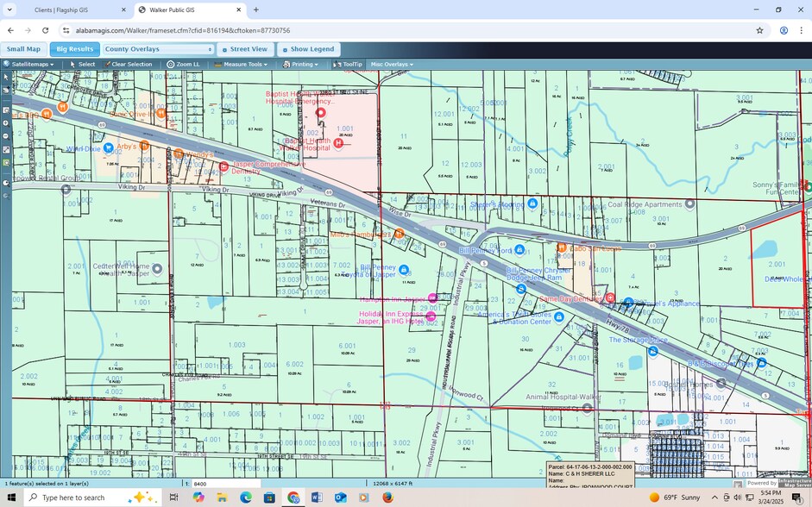Switch to the Small Map tab
Viewport: 812px width, 507px height.
point(24,49)
